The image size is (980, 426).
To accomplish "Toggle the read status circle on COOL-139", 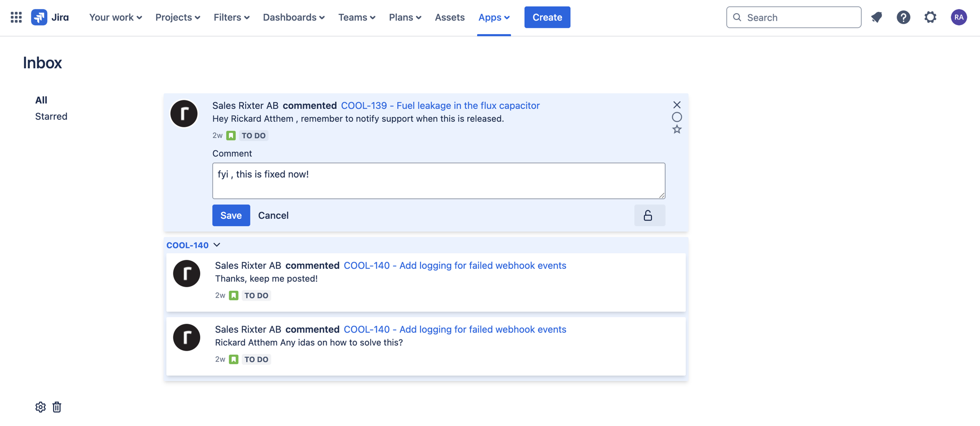I will (x=677, y=117).
